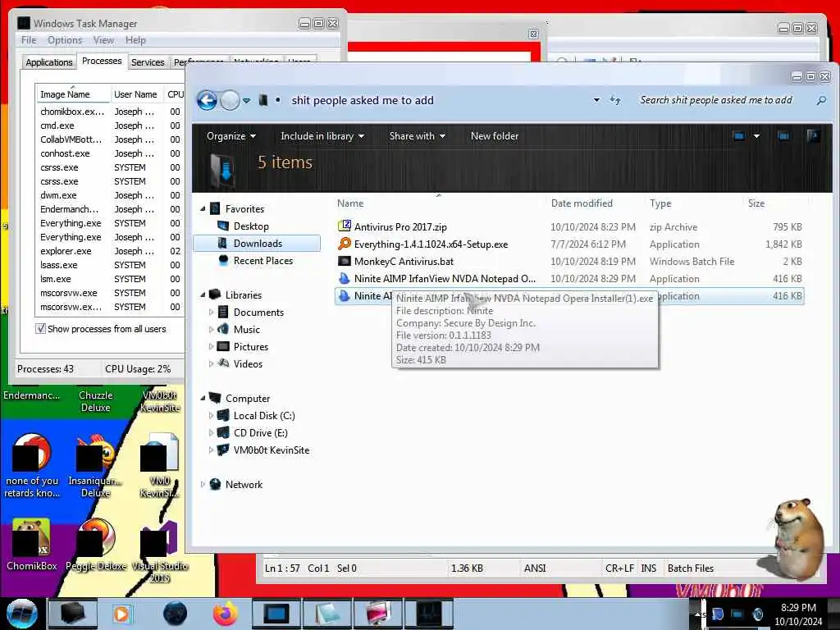840x630 pixels.
Task: Select VM0b0t KevinSite in Computer tree
Action: [x=271, y=450]
